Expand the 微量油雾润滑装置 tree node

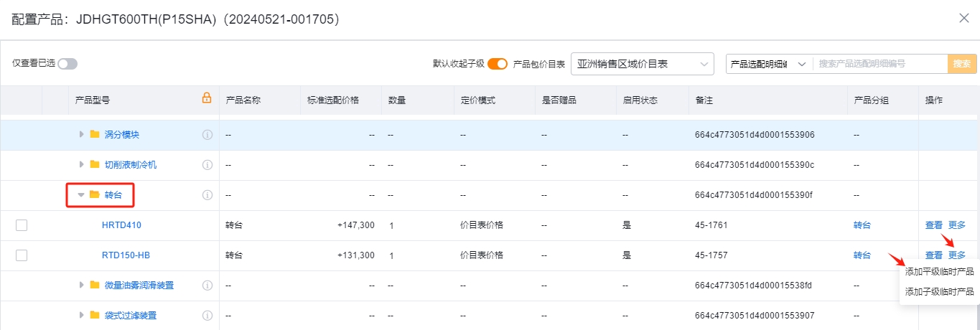pos(82,286)
